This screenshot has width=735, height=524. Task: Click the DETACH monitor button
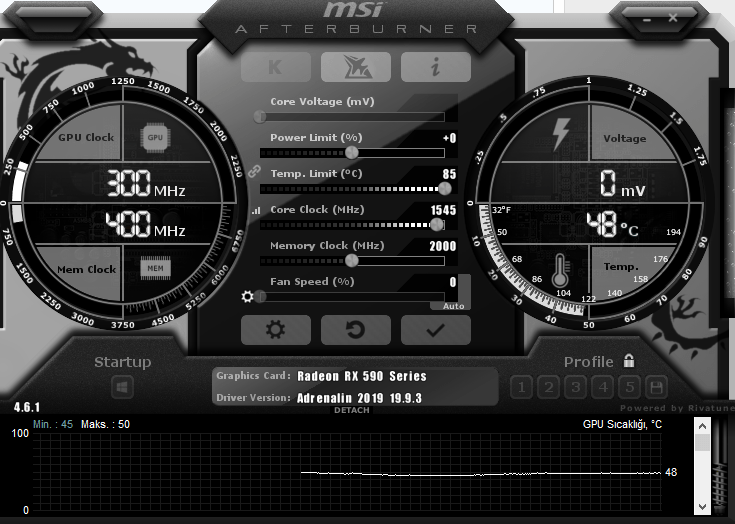[352, 410]
